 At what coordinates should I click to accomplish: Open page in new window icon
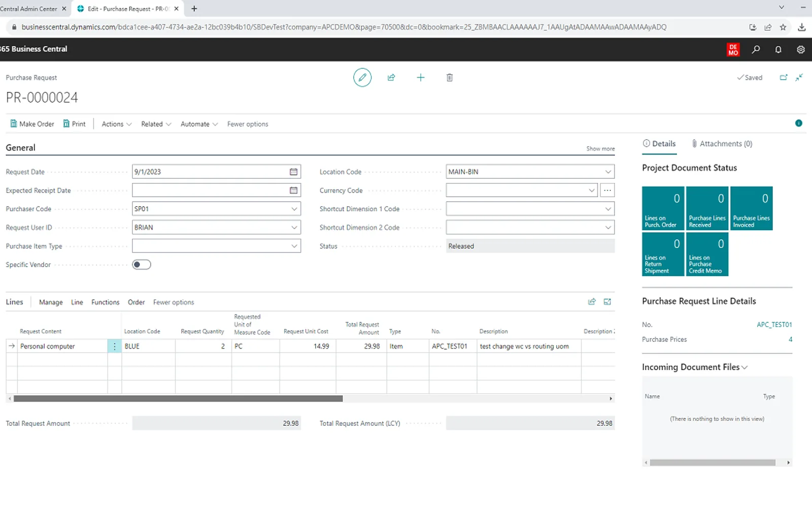(784, 77)
